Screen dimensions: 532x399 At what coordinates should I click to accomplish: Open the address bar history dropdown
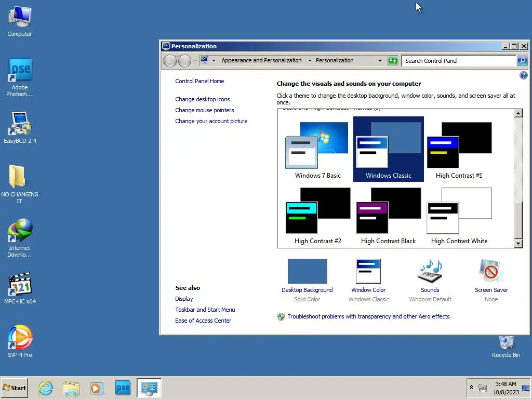coord(380,60)
